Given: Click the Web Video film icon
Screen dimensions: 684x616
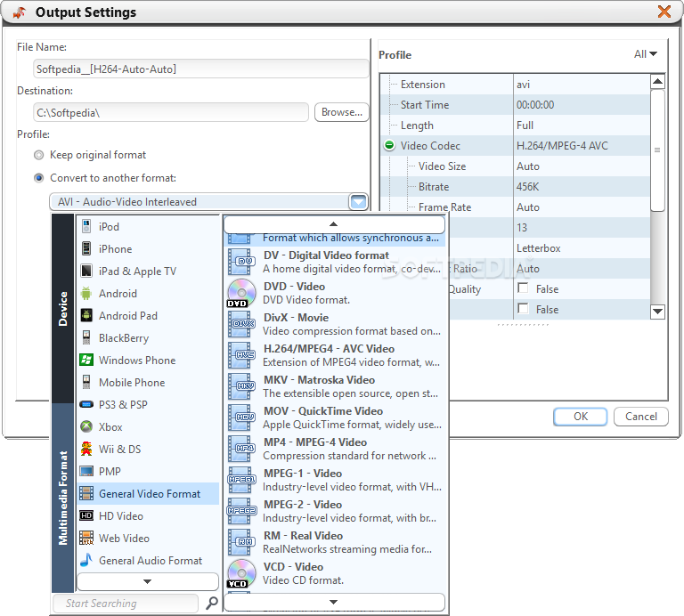Looking at the screenshot, I should (x=86, y=538).
